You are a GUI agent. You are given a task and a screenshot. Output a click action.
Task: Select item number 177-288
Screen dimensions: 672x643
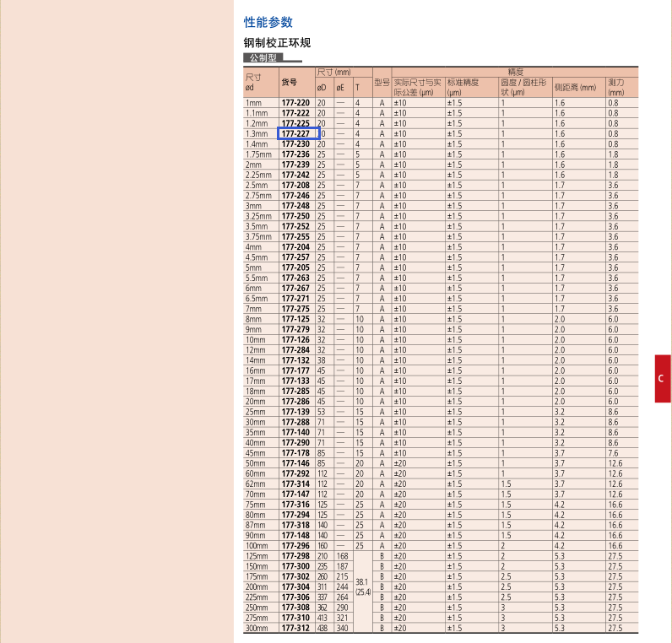click(x=295, y=422)
